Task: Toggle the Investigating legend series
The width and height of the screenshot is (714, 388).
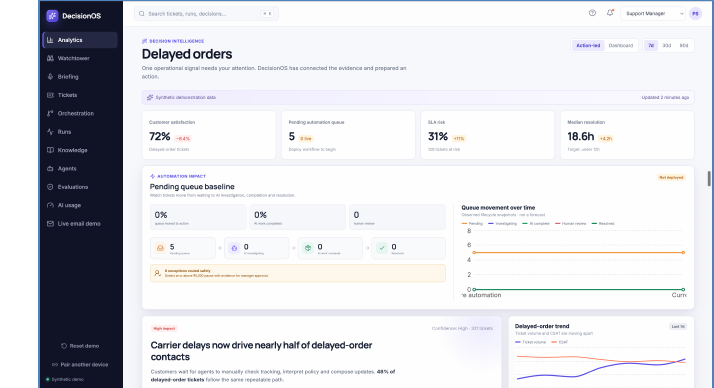Action: pos(502,224)
